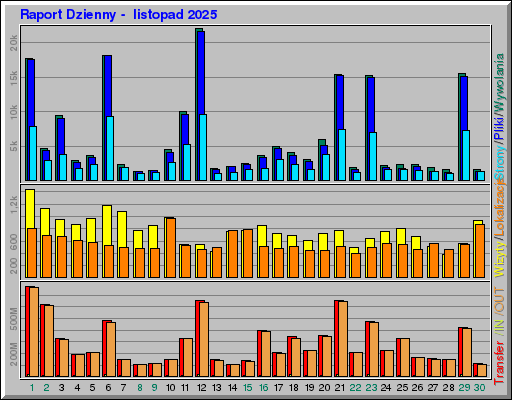Click the "5k" axis label in the top chart

point(14,146)
